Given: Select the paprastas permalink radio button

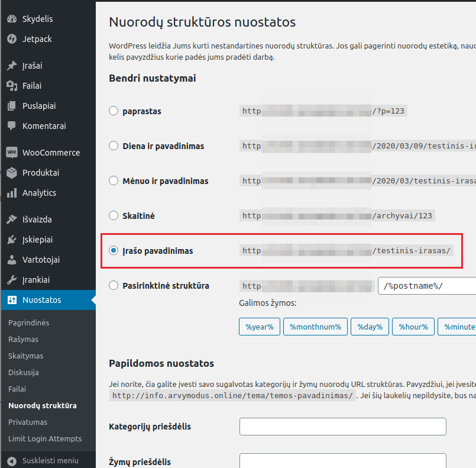Looking at the screenshot, I should pyautogui.click(x=114, y=111).
